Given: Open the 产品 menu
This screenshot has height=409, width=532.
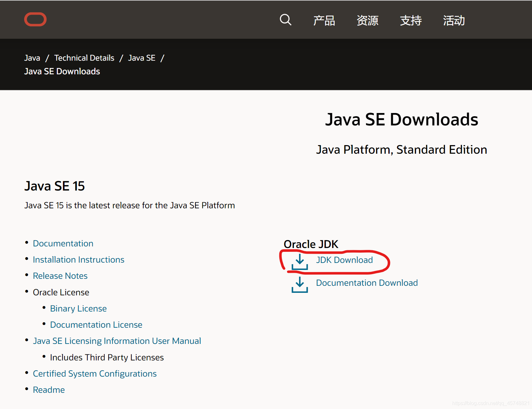Looking at the screenshot, I should [324, 20].
